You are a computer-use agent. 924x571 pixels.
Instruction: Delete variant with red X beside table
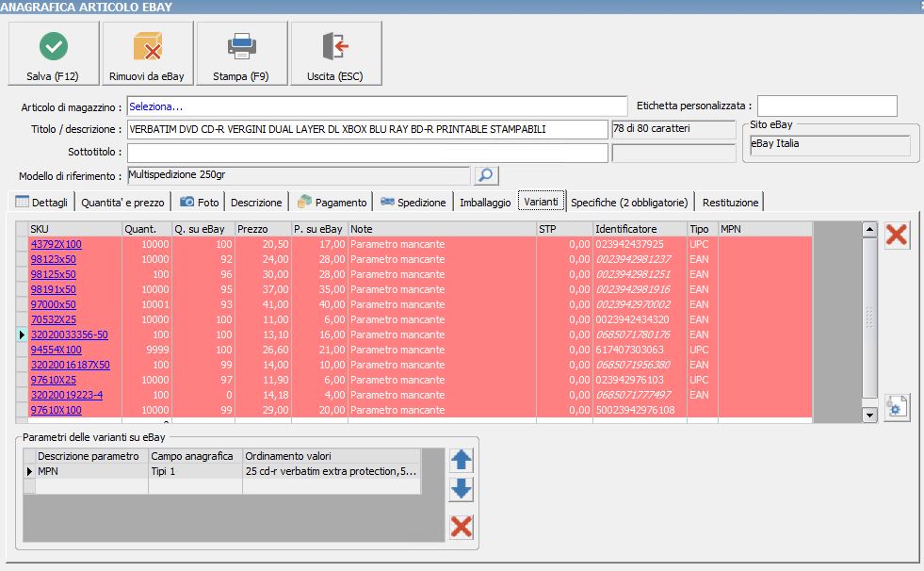coord(897,235)
